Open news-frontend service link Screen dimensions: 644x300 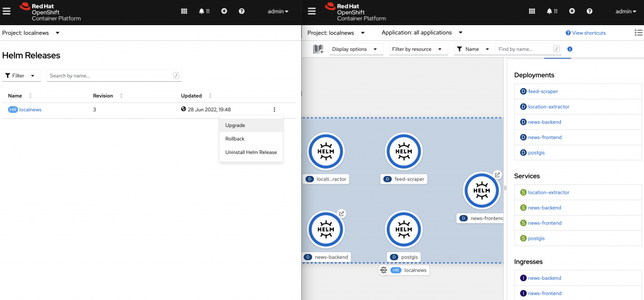point(545,223)
